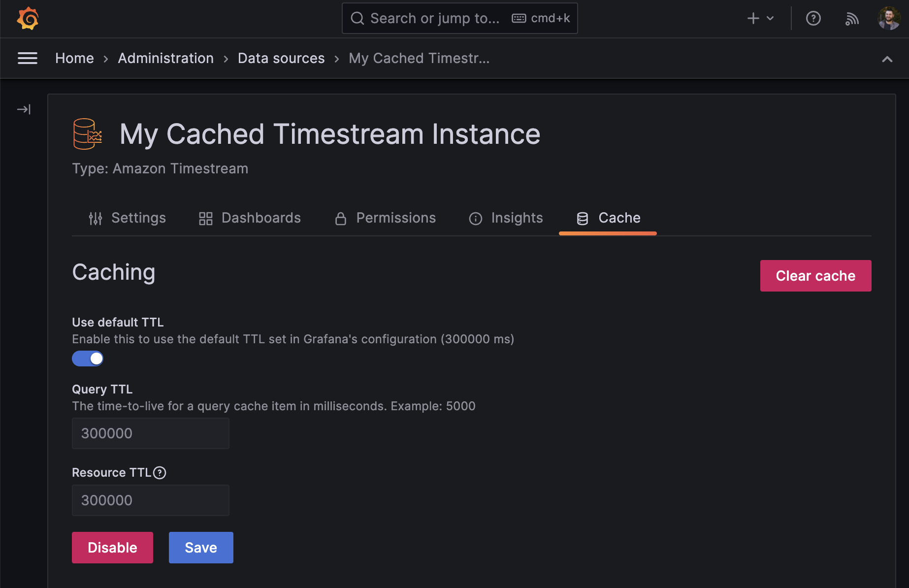Click the Amazon Timestream data source logo
This screenshot has width=909, height=588.
[88, 134]
